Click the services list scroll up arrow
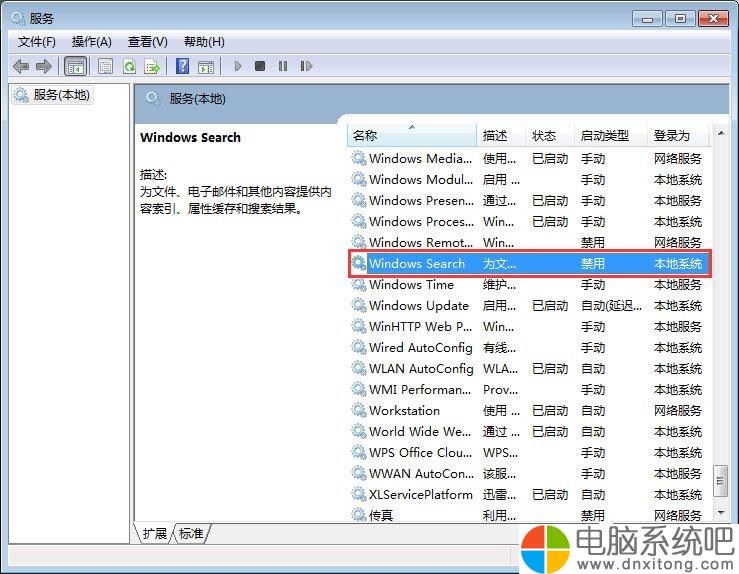The width and height of the screenshot is (739, 574). (721, 133)
